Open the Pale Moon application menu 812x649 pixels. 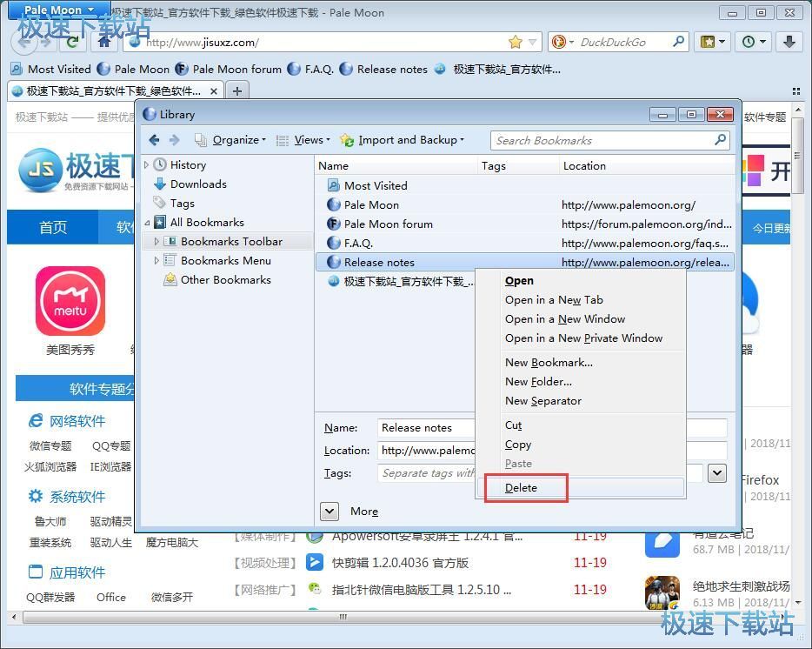pos(59,10)
